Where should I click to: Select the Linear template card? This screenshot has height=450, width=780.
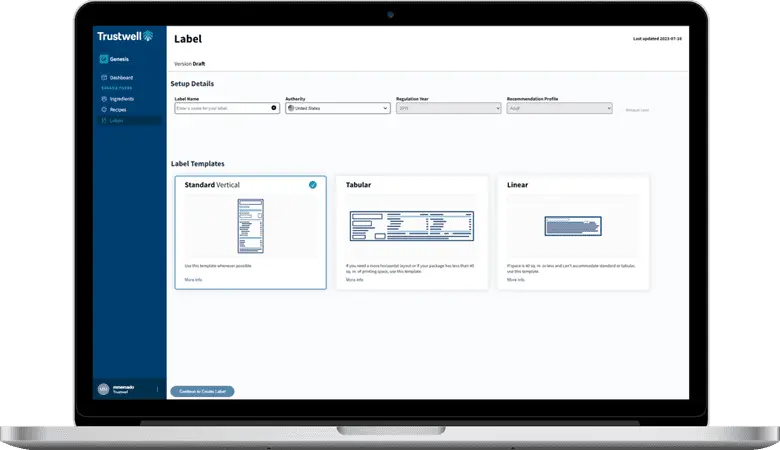coord(573,232)
